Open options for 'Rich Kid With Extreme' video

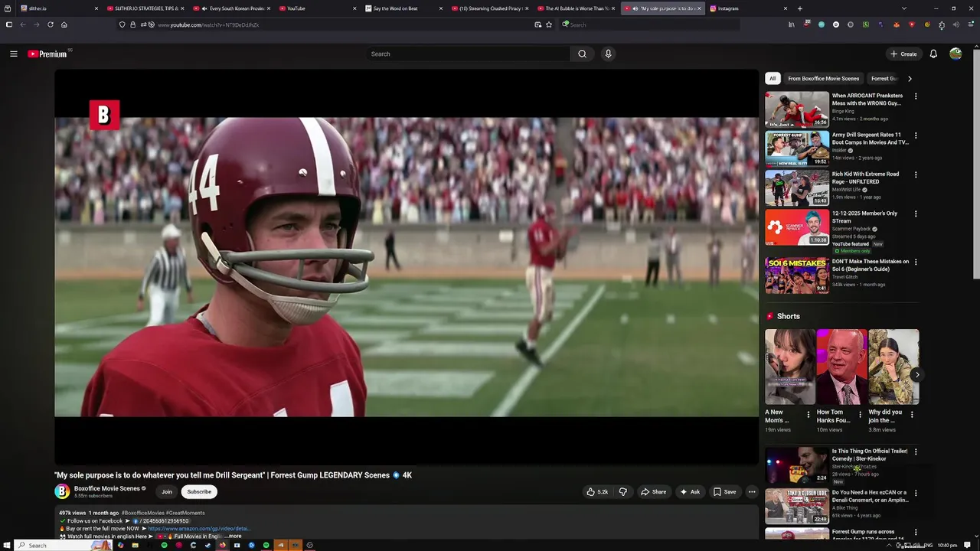[x=916, y=174]
